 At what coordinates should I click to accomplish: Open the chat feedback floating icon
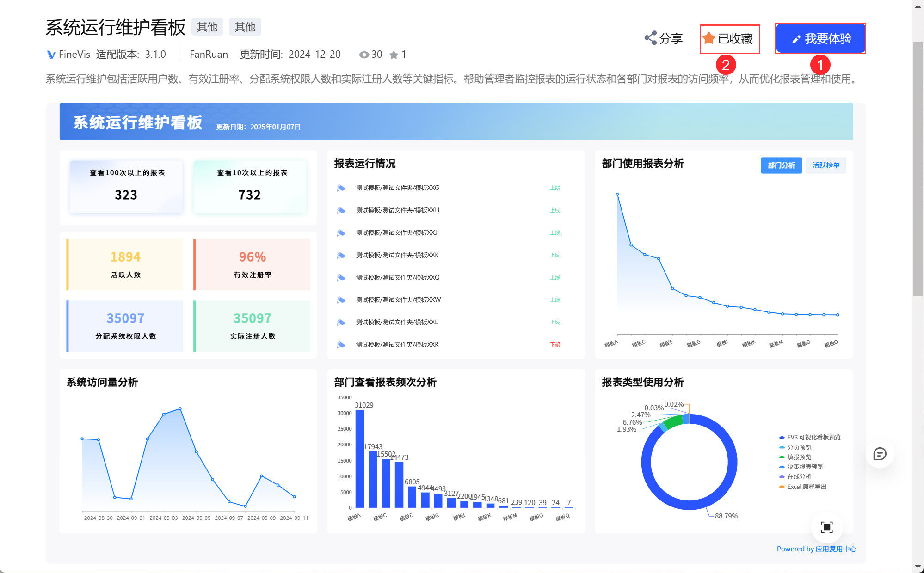point(879,454)
